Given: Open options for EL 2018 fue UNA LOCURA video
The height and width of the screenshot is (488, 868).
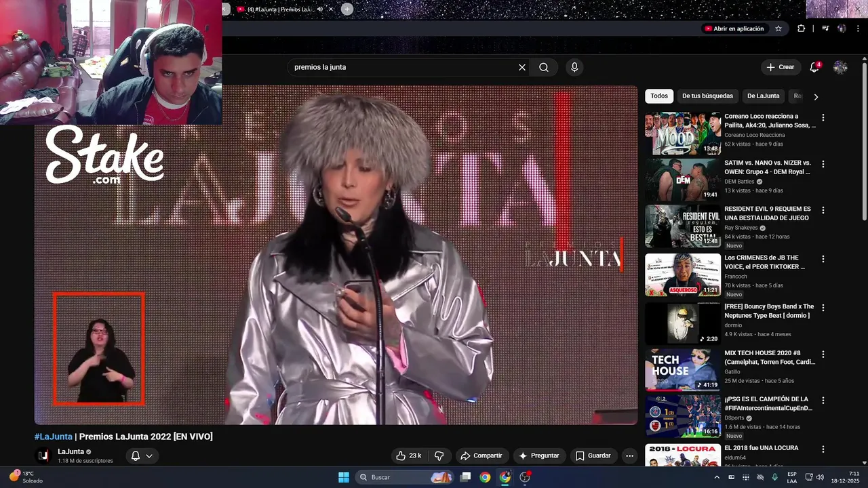Looking at the screenshot, I should (x=823, y=449).
